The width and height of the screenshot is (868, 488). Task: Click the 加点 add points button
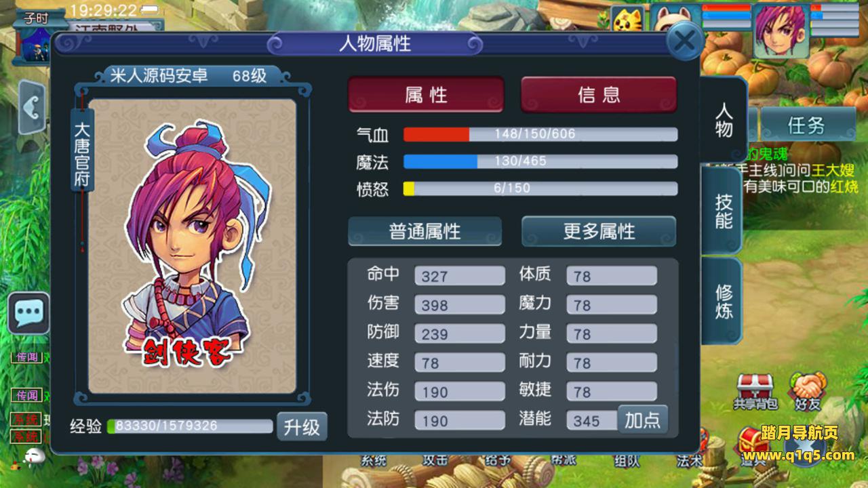(x=642, y=420)
